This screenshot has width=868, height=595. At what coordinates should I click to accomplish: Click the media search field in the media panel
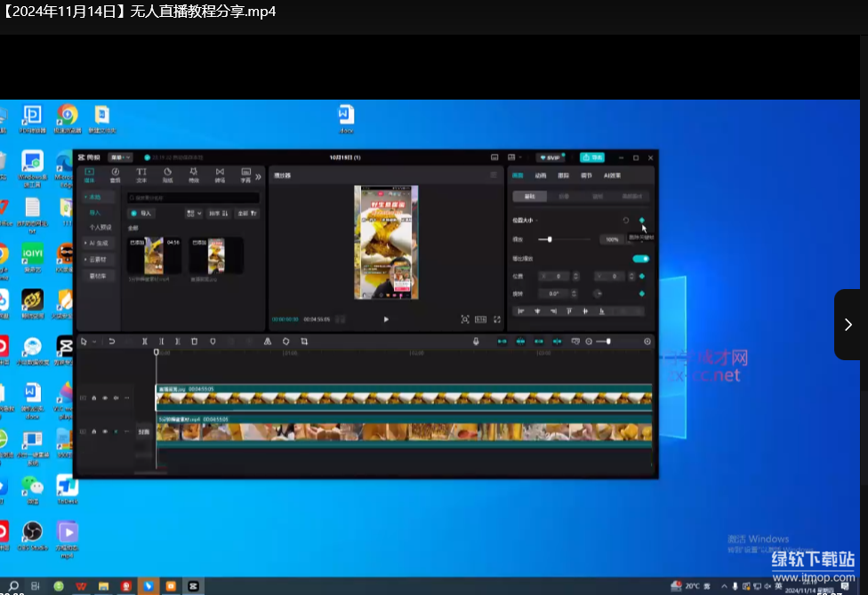(193, 197)
